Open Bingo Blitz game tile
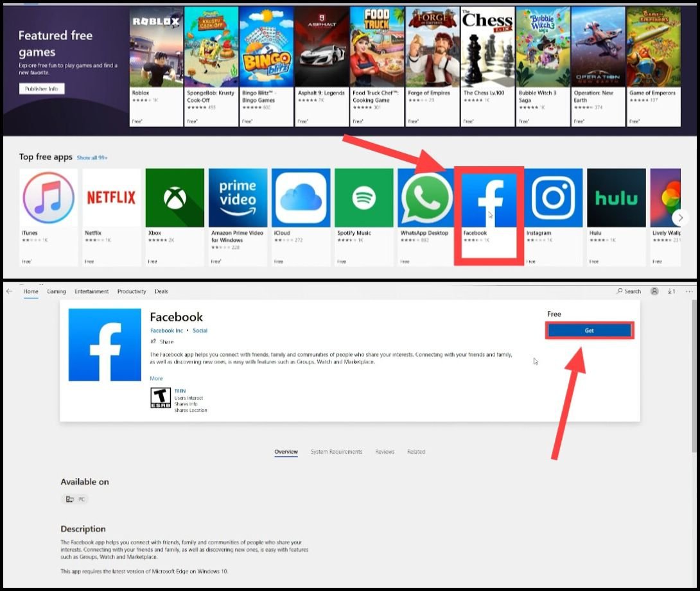The width and height of the screenshot is (700, 591). 267,67
